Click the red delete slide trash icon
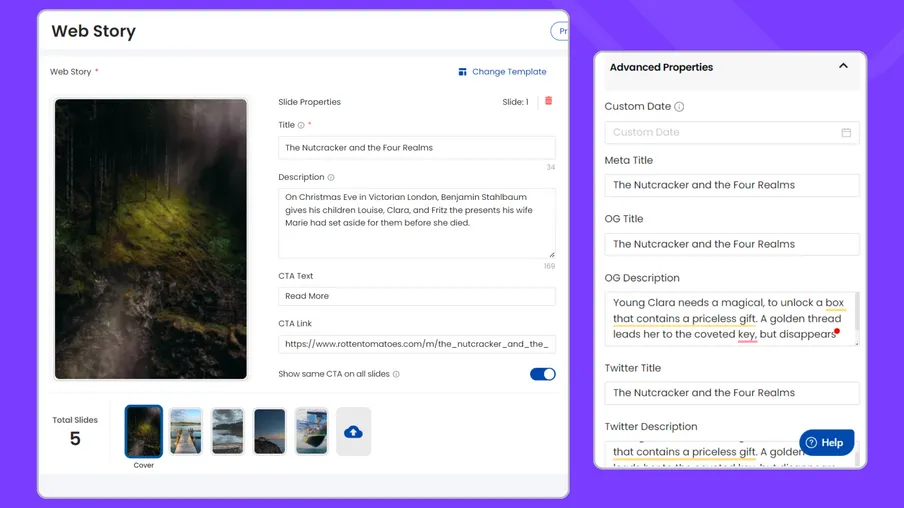904x508 pixels. (x=548, y=101)
